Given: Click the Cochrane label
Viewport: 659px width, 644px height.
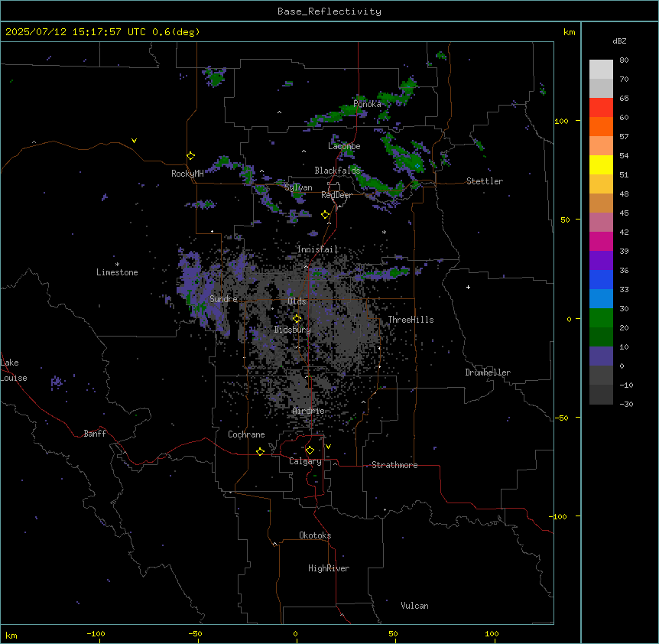Looking at the screenshot, I should coord(246,434).
